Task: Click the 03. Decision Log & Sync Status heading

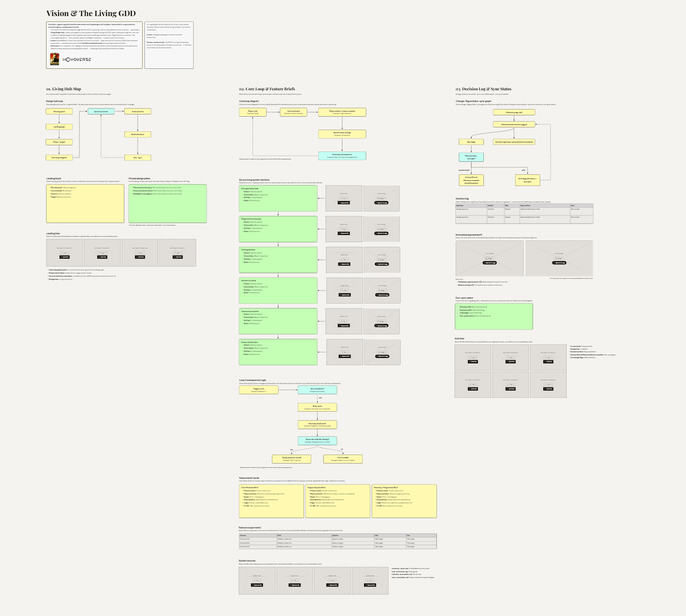Action: (x=483, y=89)
